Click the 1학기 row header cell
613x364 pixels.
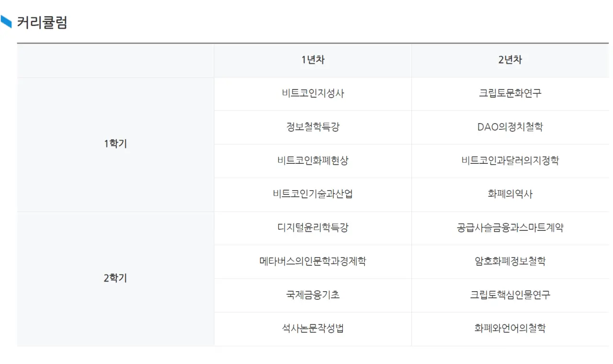click(115, 144)
